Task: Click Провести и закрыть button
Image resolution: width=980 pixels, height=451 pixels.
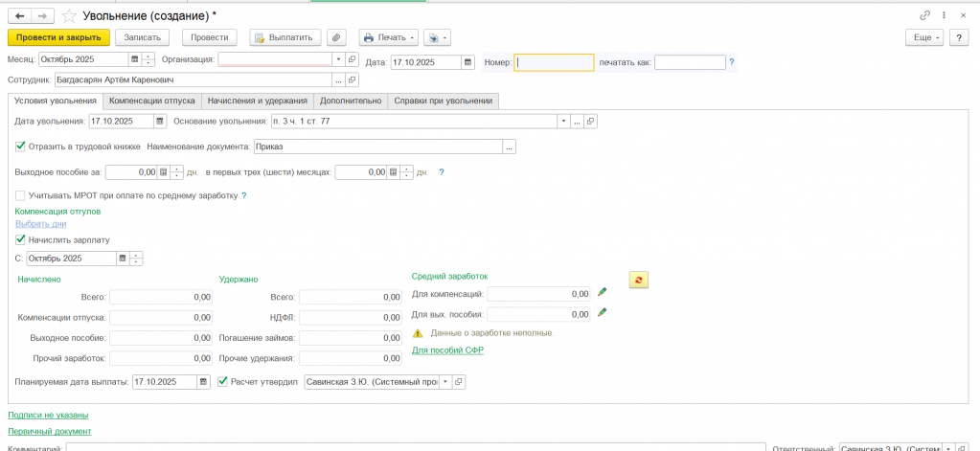Action: [58, 37]
